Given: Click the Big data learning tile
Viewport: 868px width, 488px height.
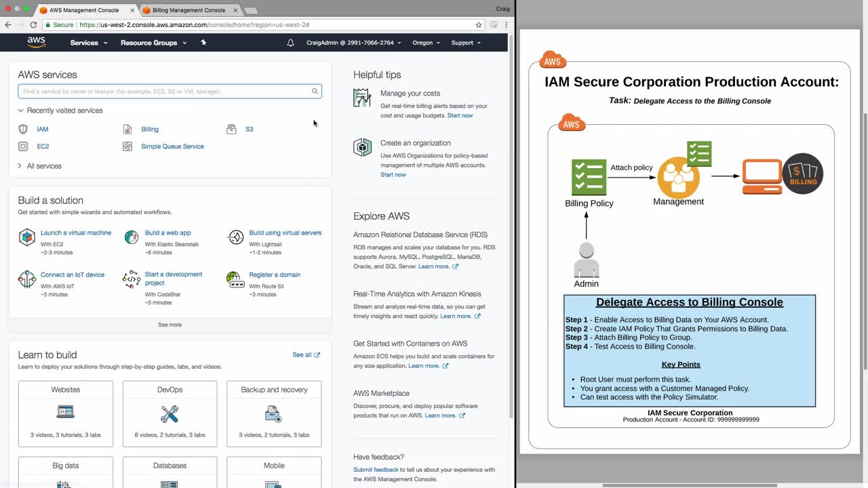Looking at the screenshot, I should click(x=66, y=472).
